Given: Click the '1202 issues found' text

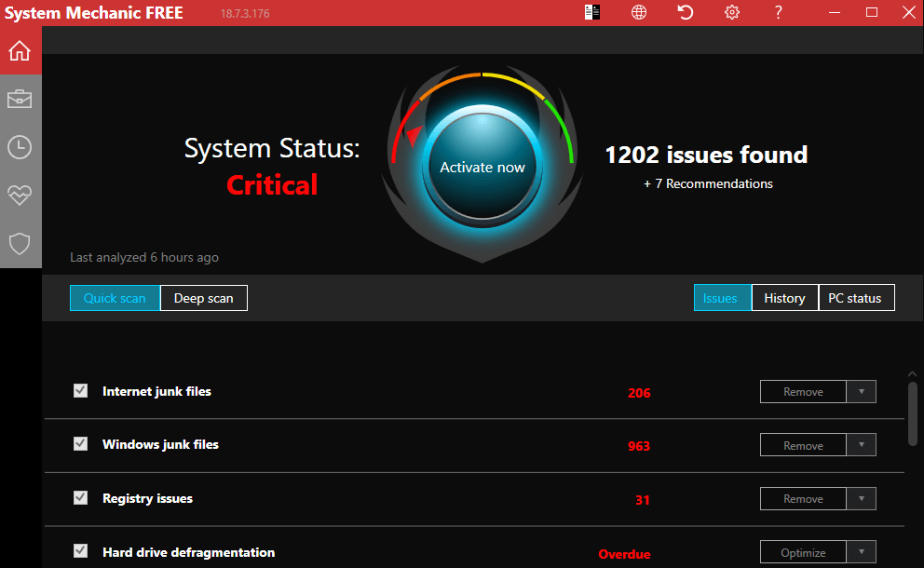Looking at the screenshot, I should point(707,155).
